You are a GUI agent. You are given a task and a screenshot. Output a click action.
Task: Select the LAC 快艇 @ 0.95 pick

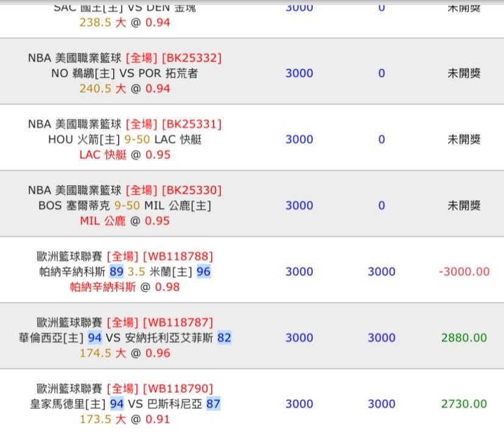125,155
